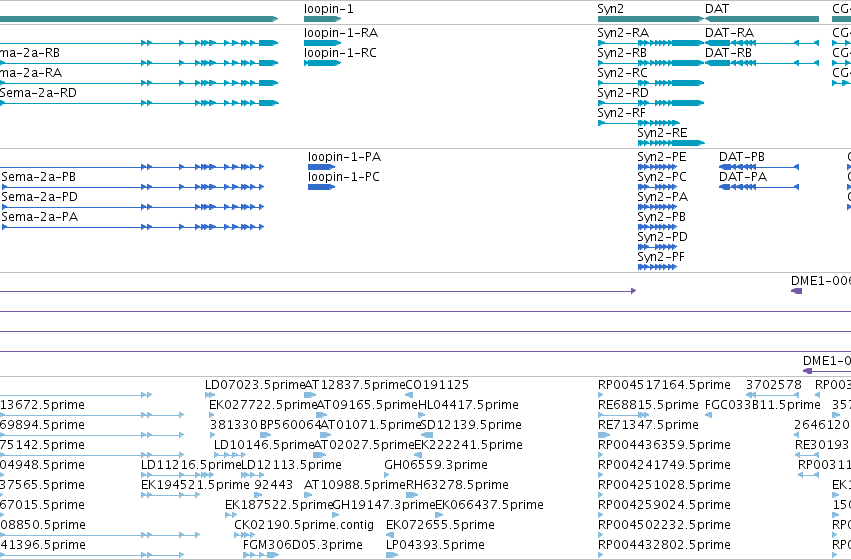The height and width of the screenshot is (560, 851).
Task: Click loopin-1-PC protein feature
Action: tap(321, 187)
